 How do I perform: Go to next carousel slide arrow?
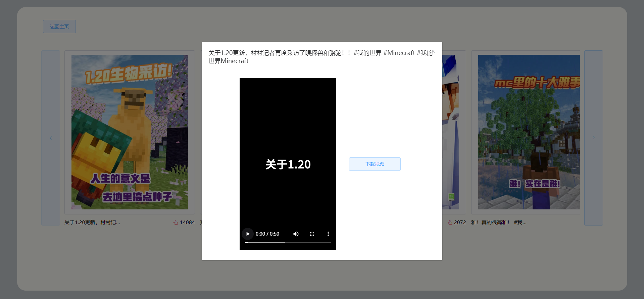pos(593,138)
